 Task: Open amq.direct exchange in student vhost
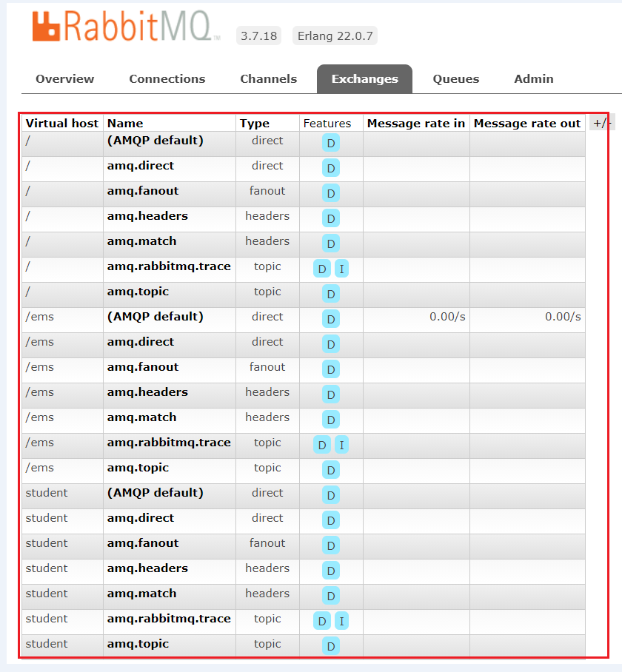pyautogui.click(x=141, y=518)
